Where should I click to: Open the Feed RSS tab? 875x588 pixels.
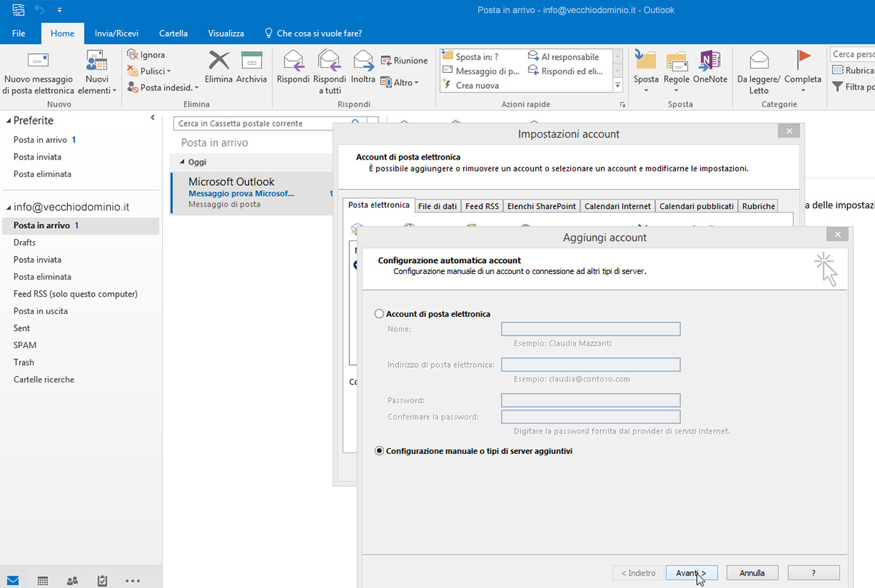click(x=482, y=206)
